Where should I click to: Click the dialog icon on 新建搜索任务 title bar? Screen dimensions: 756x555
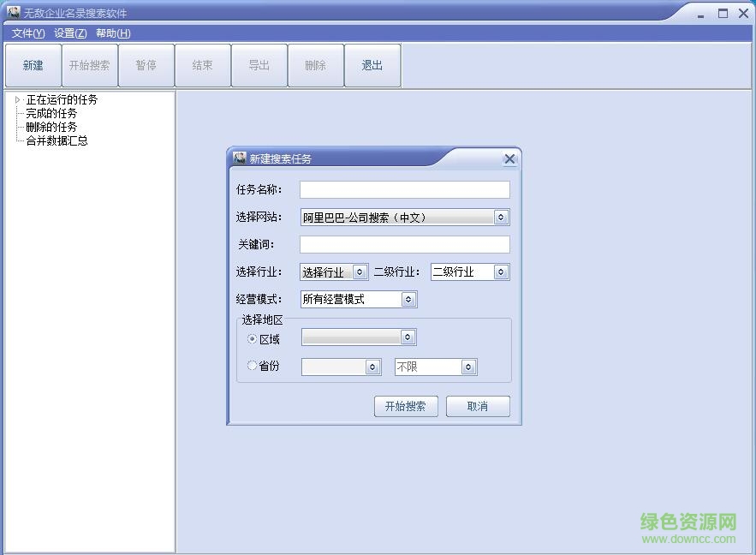tap(240, 158)
